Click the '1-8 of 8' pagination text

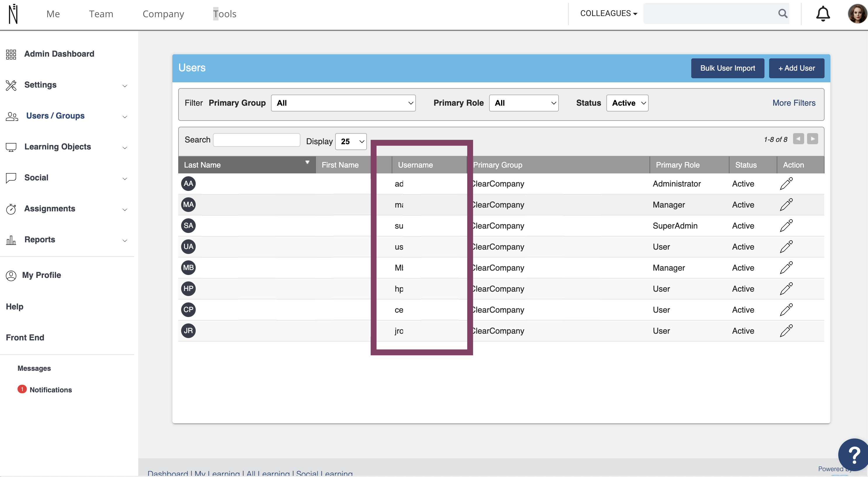[775, 139]
